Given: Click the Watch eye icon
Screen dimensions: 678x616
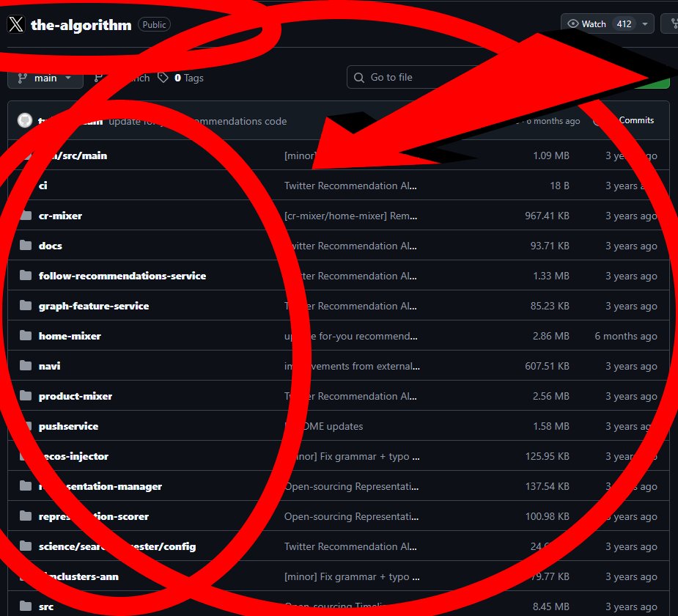Looking at the screenshot, I should [x=573, y=23].
